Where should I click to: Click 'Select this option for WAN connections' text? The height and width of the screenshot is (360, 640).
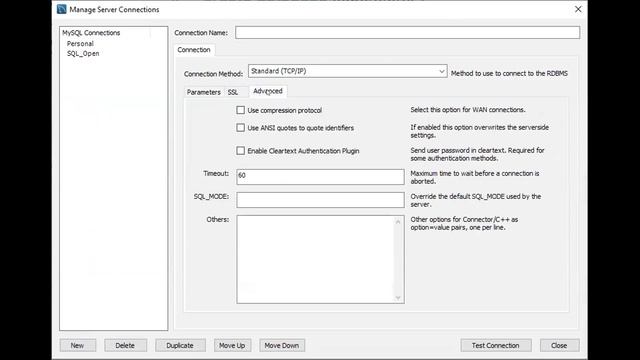(468, 110)
